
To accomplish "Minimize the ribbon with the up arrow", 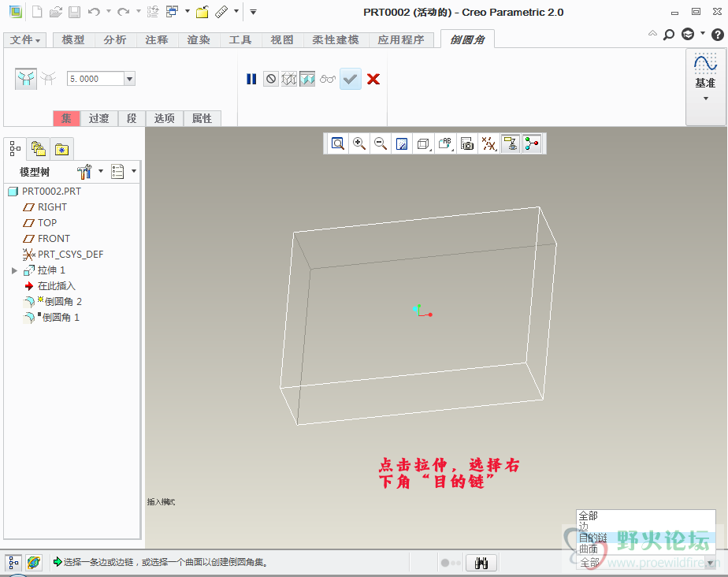I will pyautogui.click(x=653, y=33).
